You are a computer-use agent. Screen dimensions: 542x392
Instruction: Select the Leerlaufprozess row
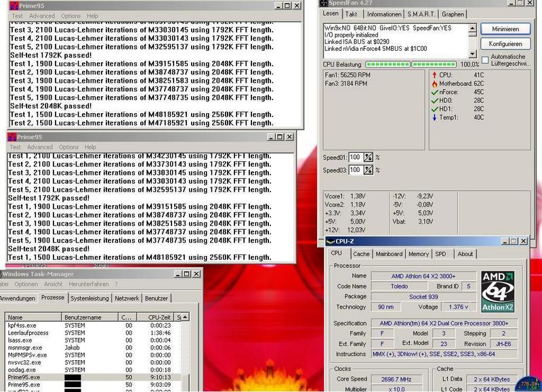tap(93, 333)
